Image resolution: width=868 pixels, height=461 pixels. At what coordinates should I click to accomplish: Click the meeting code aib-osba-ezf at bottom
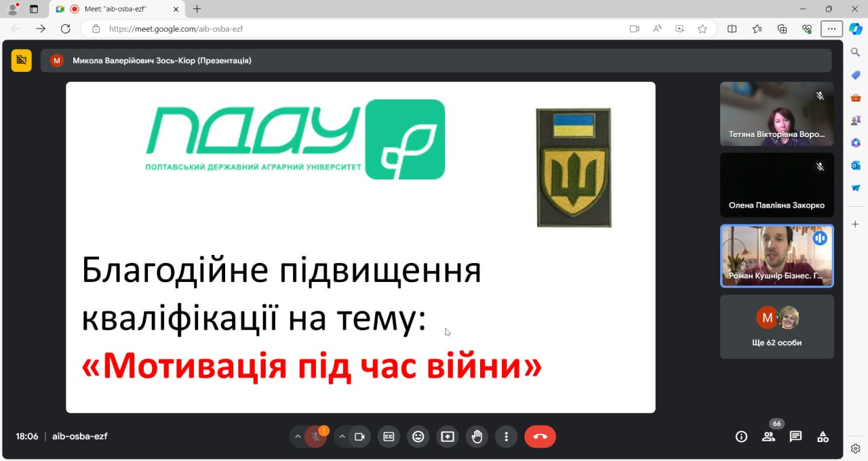click(x=79, y=437)
